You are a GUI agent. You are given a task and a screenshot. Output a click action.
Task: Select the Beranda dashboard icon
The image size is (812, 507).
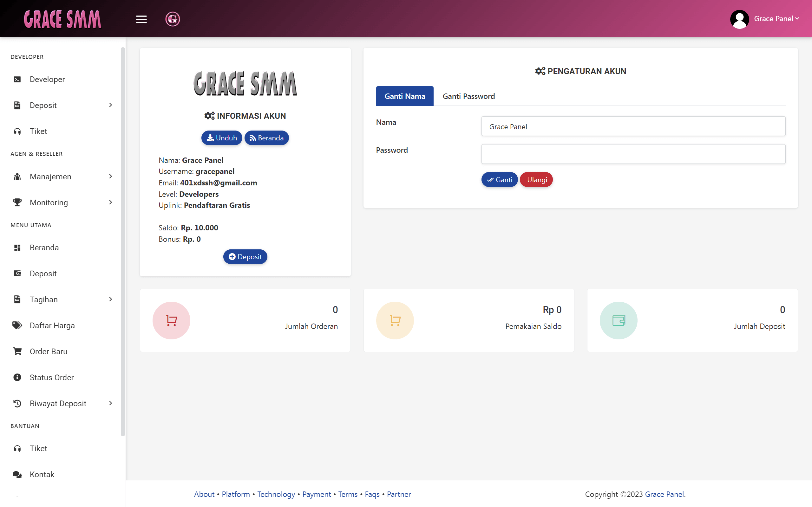(x=17, y=247)
